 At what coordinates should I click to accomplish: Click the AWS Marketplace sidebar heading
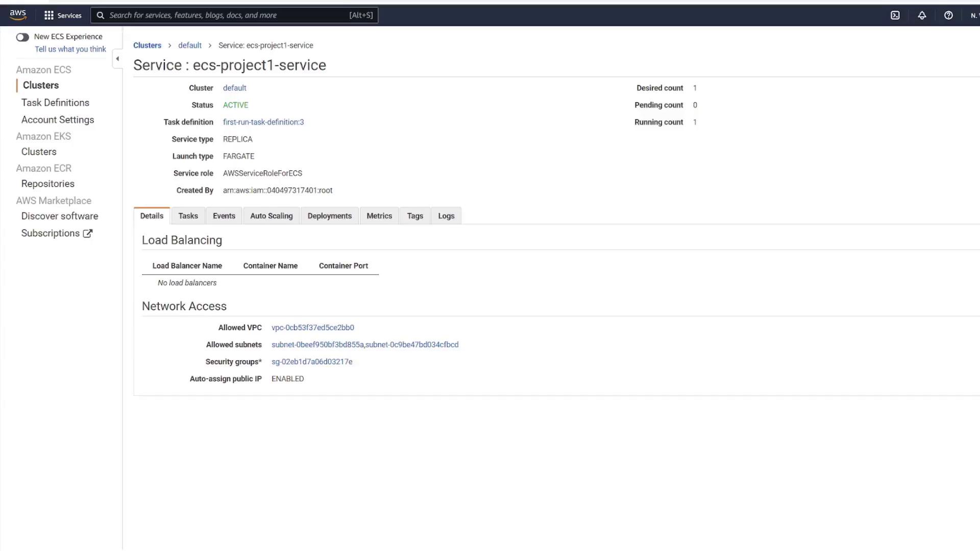click(x=54, y=201)
